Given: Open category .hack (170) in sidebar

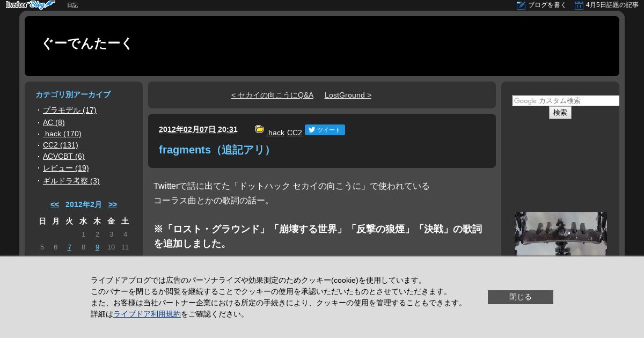Looking at the screenshot, I should click(62, 134).
